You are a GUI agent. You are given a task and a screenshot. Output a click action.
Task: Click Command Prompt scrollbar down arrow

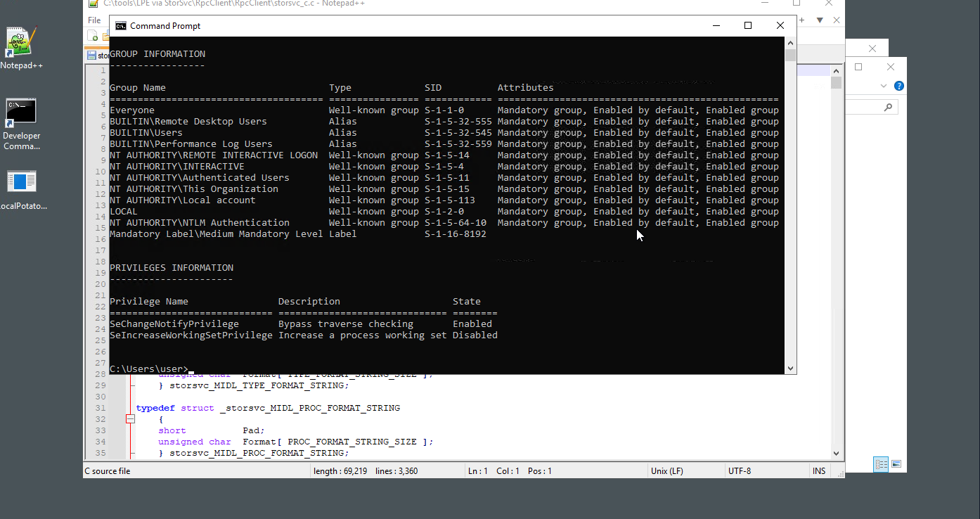(790, 368)
